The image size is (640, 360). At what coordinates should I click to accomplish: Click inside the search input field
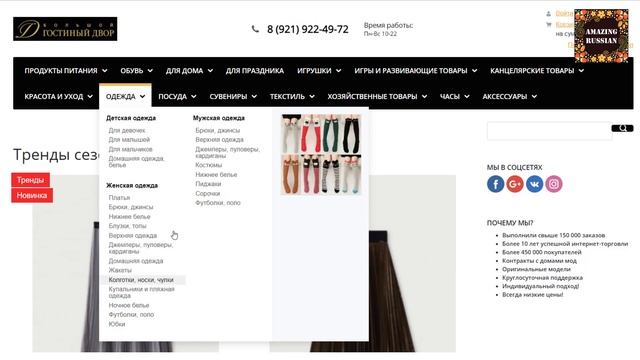coord(549,131)
